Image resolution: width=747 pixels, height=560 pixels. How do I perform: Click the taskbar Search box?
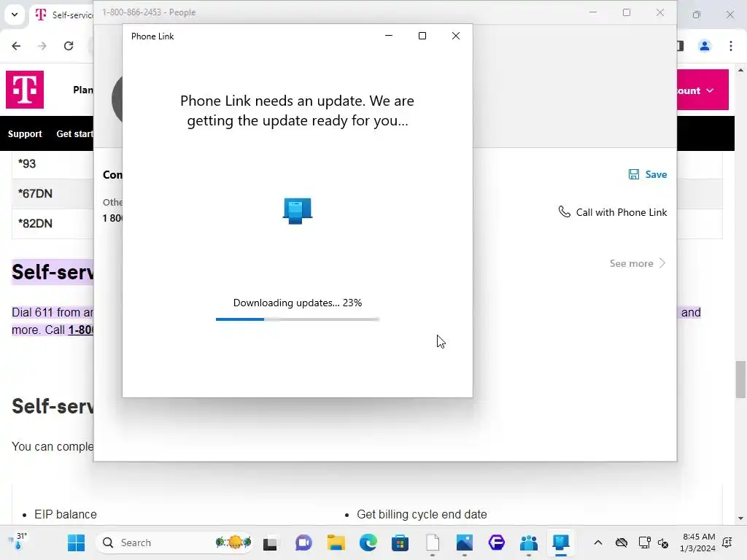click(174, 542)
